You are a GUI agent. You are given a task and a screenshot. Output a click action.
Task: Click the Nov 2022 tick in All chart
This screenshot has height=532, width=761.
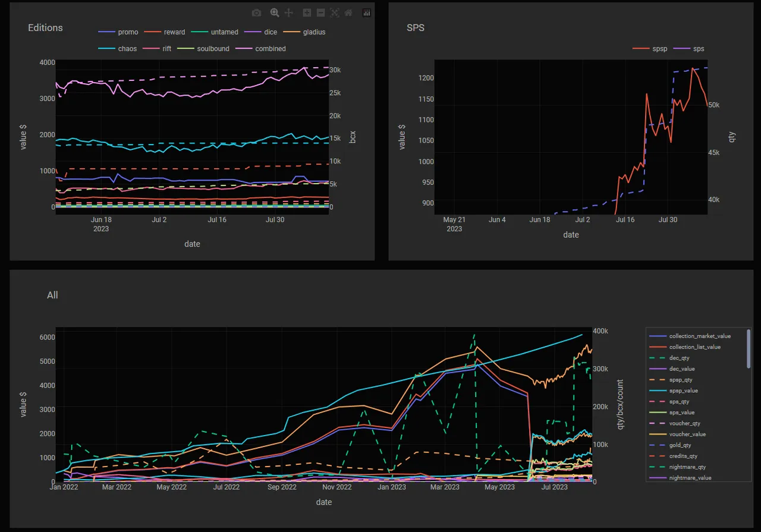pyautogui.click(x=337, y=487)
